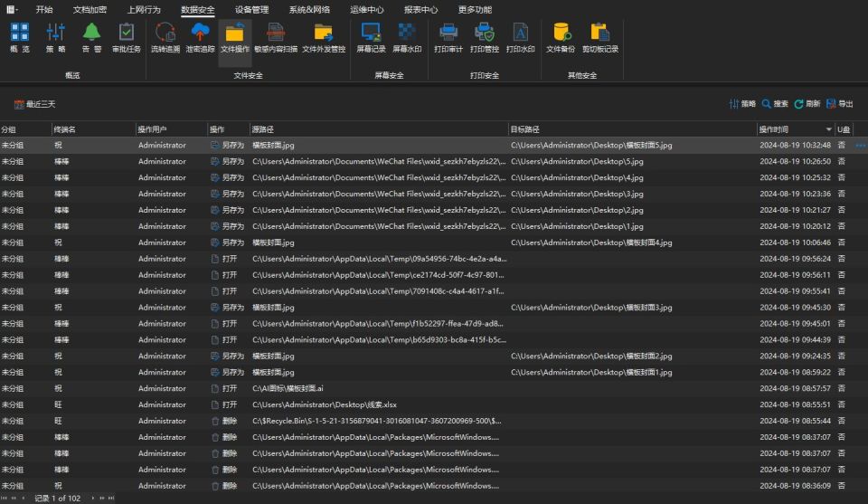Click the Temp\b65d9303 source path
The height and width of the screenshot is (504, 868).
pos(379,339)
